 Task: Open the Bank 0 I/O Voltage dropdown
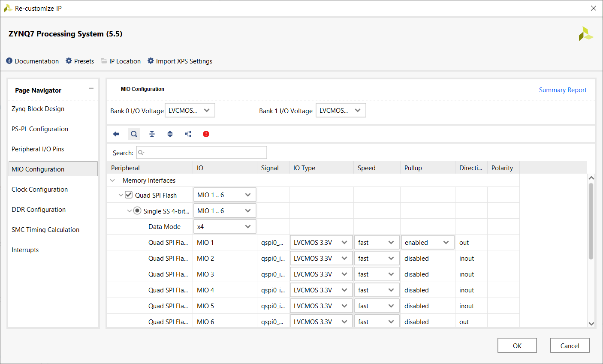click(x=190, y=110)
